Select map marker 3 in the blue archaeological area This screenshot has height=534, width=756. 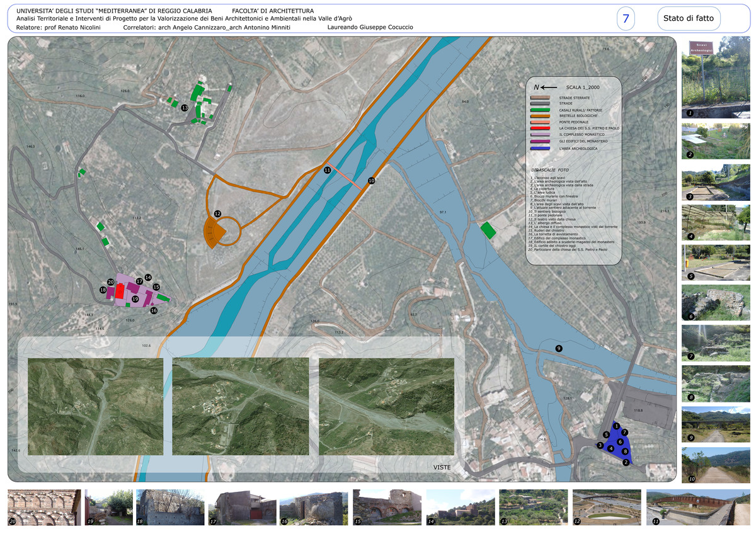coord(600,445)
